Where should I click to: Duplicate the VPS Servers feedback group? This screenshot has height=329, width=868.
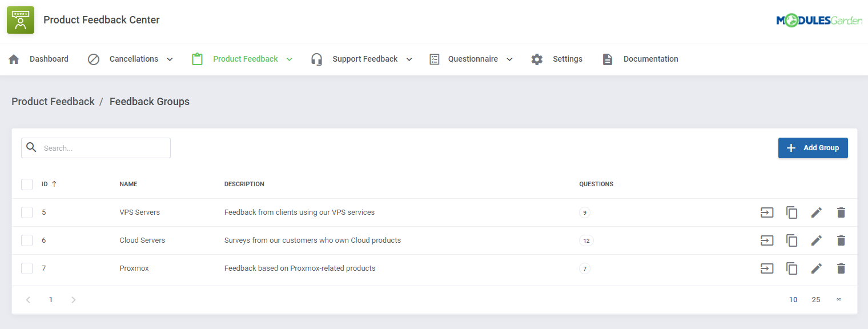click(792, 212)
